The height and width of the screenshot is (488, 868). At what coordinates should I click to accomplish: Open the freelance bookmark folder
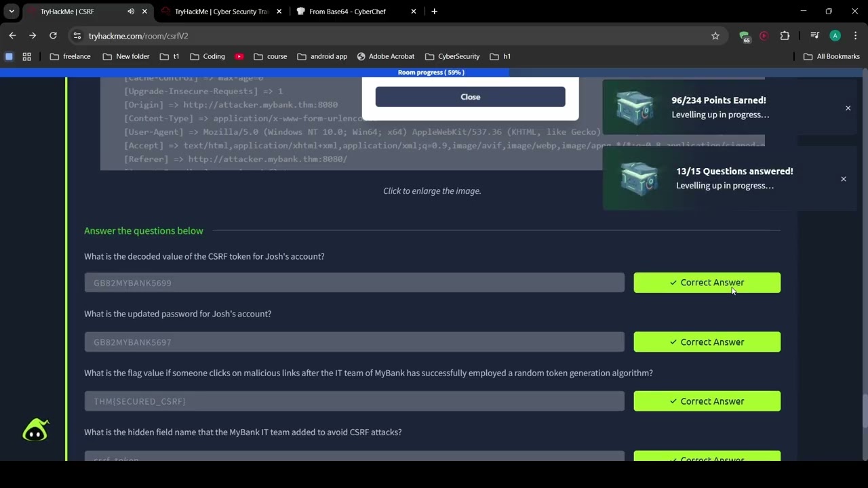coord(70,56)
